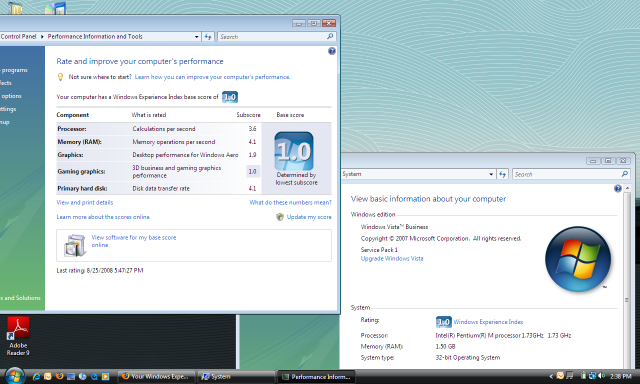
Task: Click the orange smiley Quick Launch icon
Action: click(x=48, y=376)
